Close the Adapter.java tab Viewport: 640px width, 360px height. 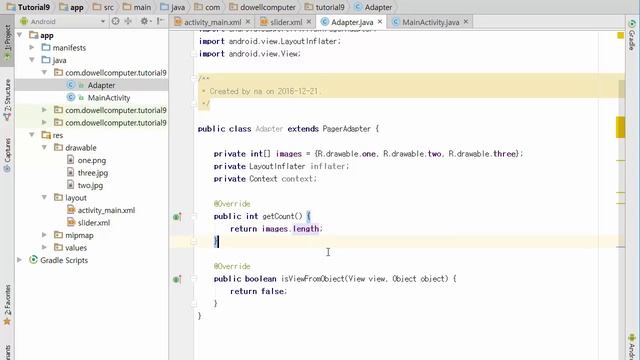coord(380,22)
